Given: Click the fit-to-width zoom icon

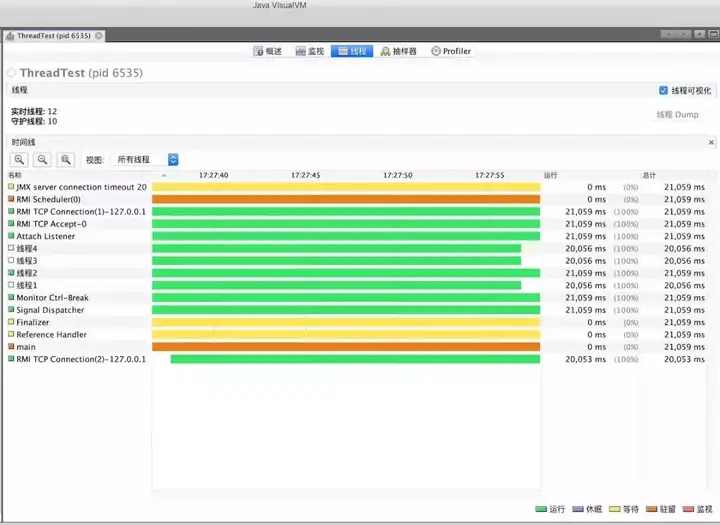Looking at the screenshot, I should (x=66, y=159).
